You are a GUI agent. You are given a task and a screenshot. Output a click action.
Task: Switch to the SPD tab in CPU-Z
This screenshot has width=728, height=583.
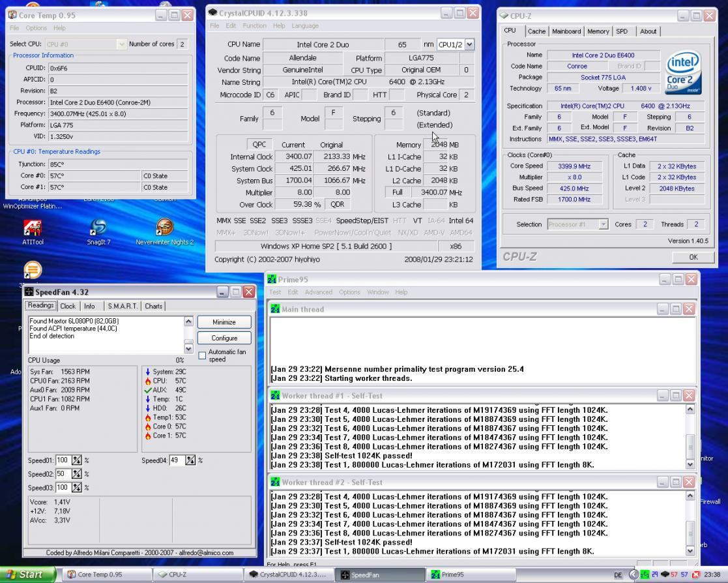[x=622, y=31]
